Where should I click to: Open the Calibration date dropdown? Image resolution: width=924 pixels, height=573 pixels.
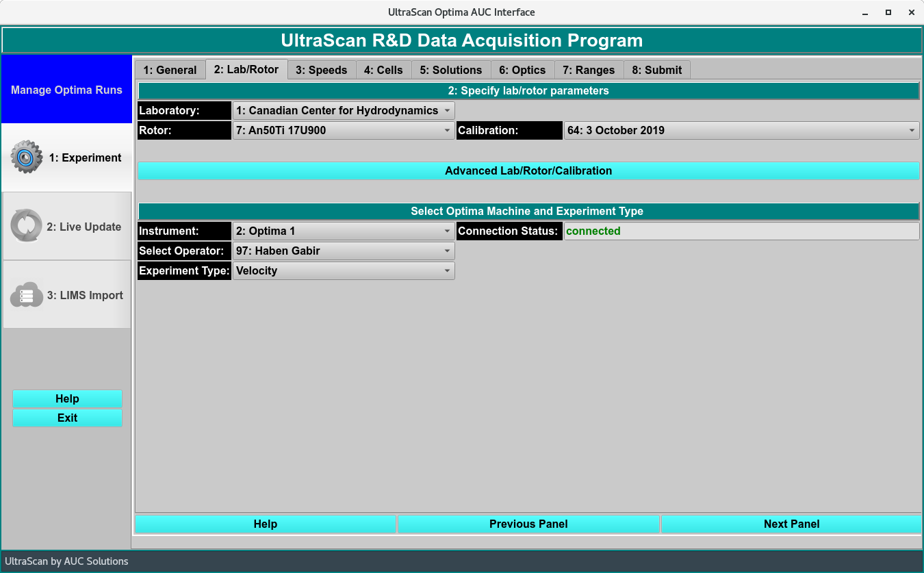[x=741, y=130]
